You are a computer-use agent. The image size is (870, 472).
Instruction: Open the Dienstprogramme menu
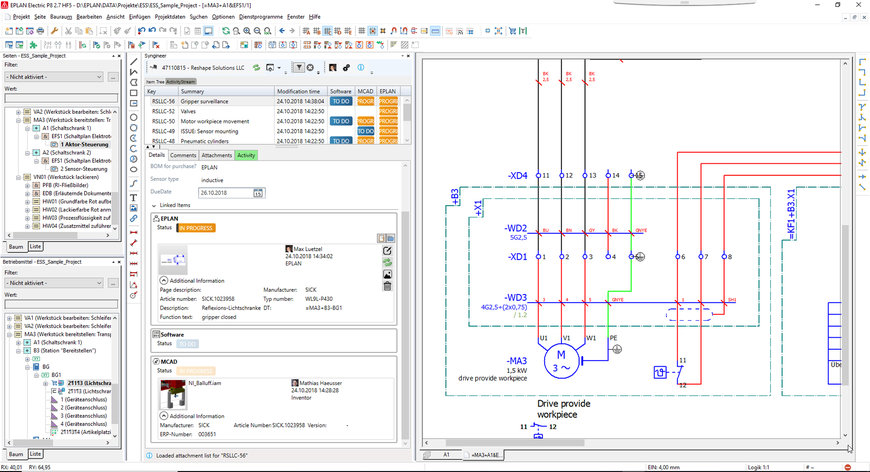pos(260,17)
